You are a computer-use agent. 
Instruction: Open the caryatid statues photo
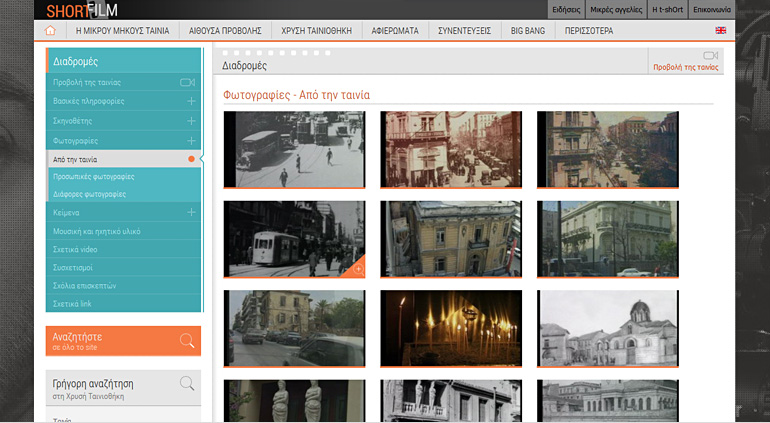(294, 401)
